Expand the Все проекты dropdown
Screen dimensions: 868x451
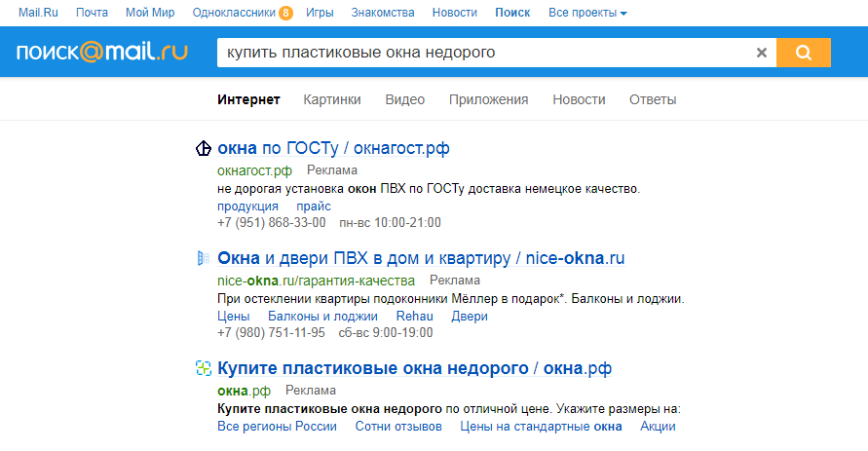click(x=587, y=13)
